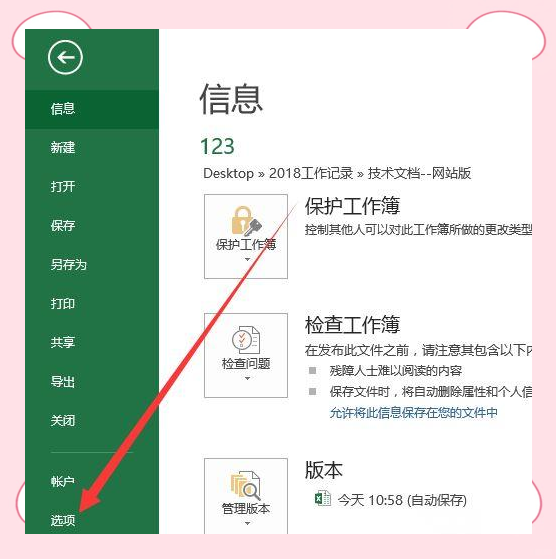This screenshot has height=559, width=556.
Task: Click the 版本 heading
Action: tap(324, 470)
